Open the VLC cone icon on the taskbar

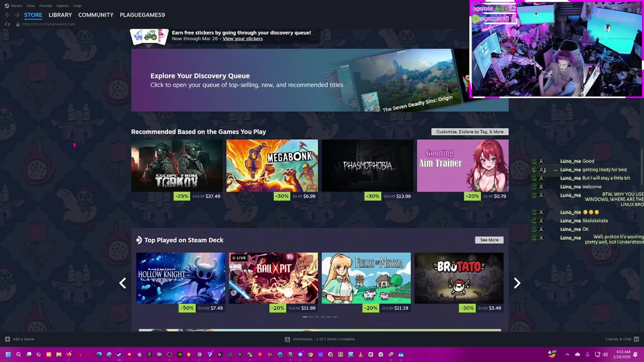[x=360, y=354]
